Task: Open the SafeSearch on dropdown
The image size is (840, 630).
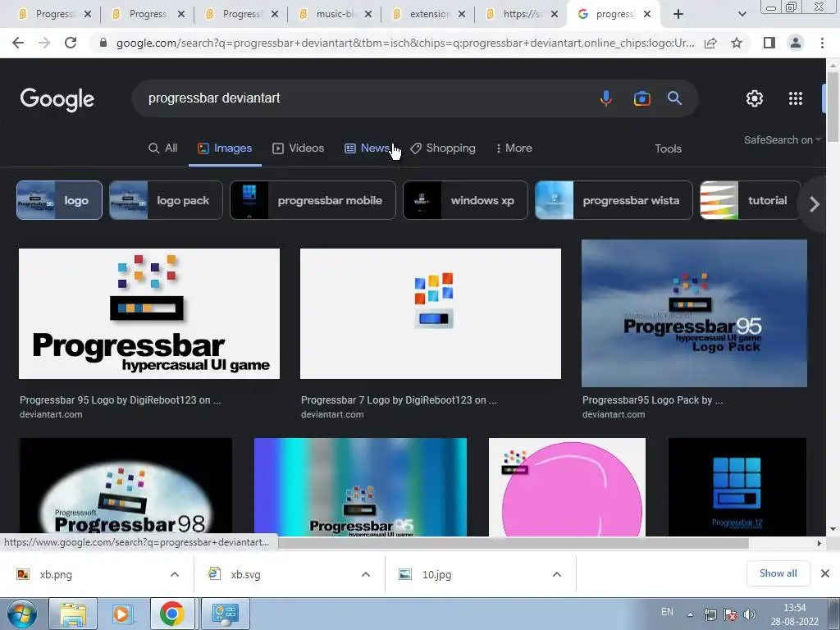Action: pos(782,139)
